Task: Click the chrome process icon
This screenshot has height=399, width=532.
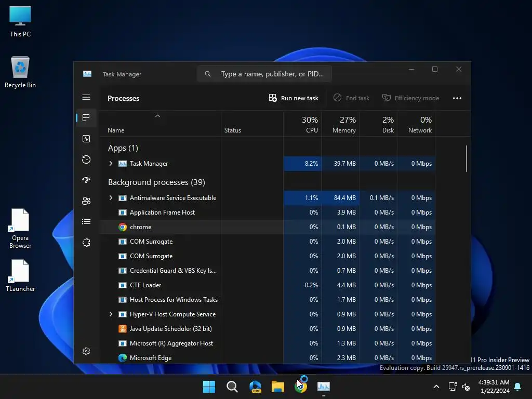Action: pyautogui.click(x=123, y=227)
